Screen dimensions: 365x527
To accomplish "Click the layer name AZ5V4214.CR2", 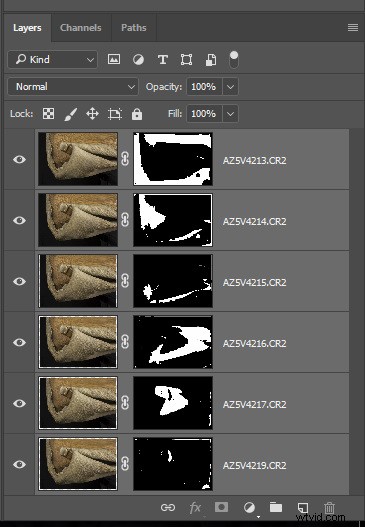I will [x=254, y=222].
